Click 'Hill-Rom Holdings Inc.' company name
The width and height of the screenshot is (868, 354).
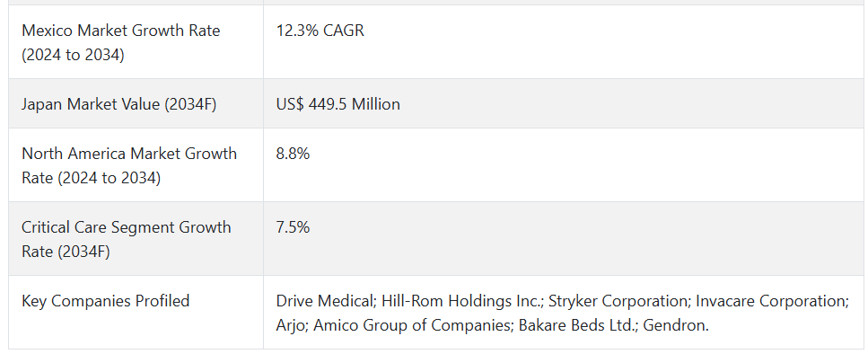coord(460,301)
